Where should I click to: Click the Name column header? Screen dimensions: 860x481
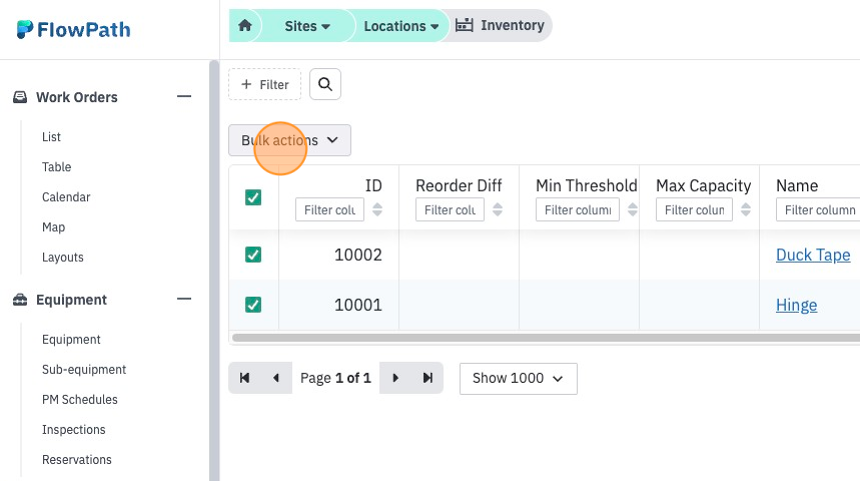797,185
